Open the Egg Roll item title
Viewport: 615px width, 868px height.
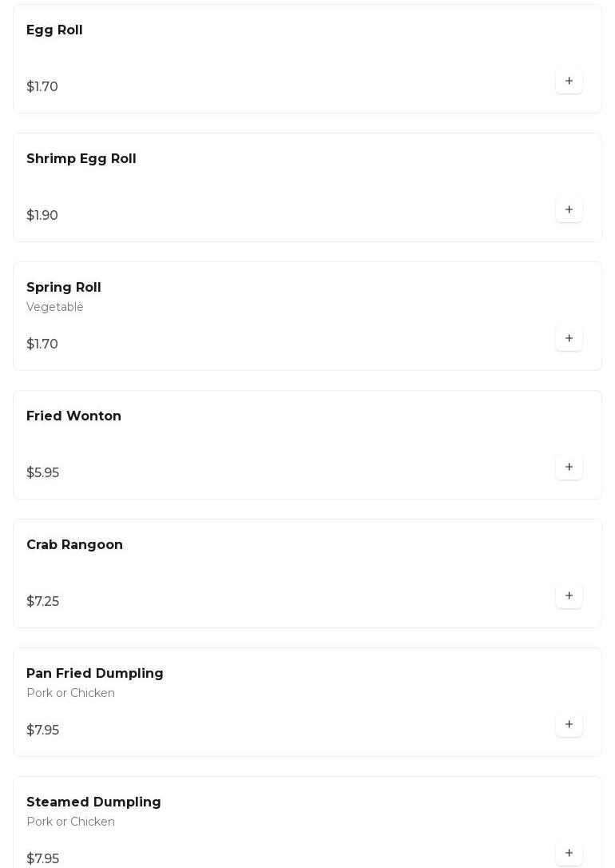[x=54, y=30]
